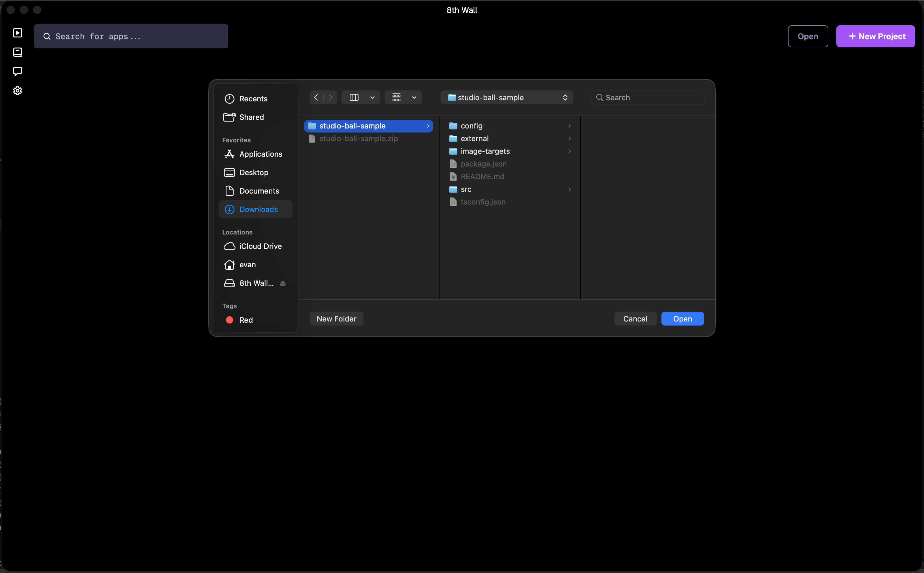Select the src folder

click(x=466, y=189)
